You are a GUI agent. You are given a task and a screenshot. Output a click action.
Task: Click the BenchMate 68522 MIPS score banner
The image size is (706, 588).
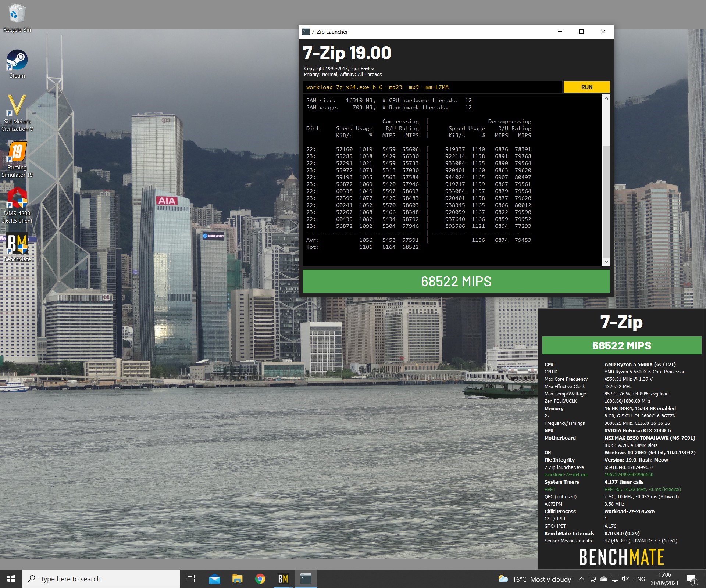pos(621,345)
